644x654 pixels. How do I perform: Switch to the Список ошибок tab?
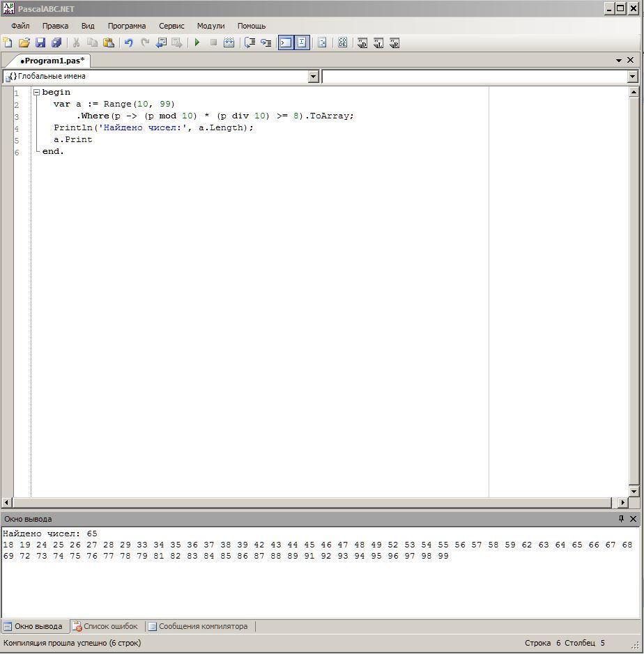[x=105, y=626]
